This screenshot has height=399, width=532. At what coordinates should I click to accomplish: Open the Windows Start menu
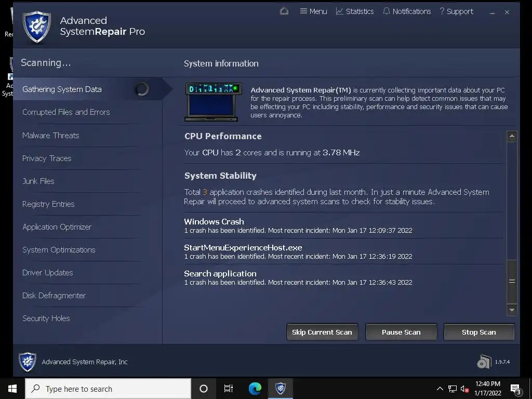click(x=12, y=389)
